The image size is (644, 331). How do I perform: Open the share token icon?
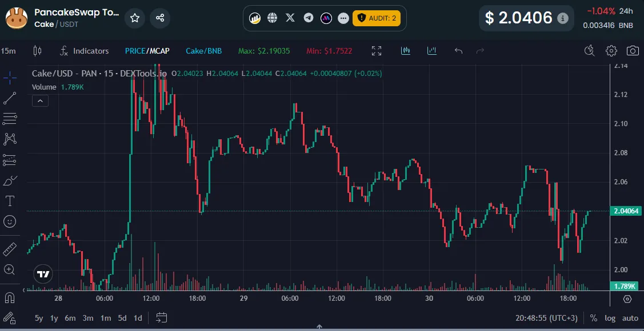[x=160, y=18]
